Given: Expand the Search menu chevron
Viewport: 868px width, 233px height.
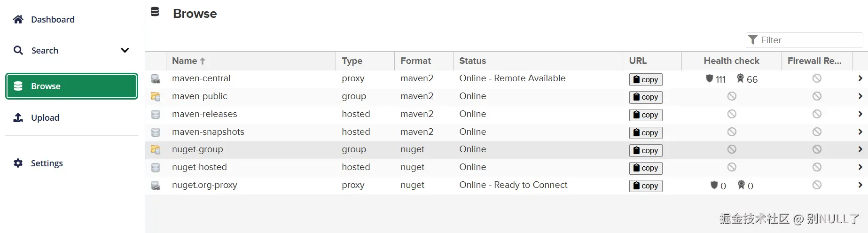Looking at the screenshot, I should click(x=125, y=50).
